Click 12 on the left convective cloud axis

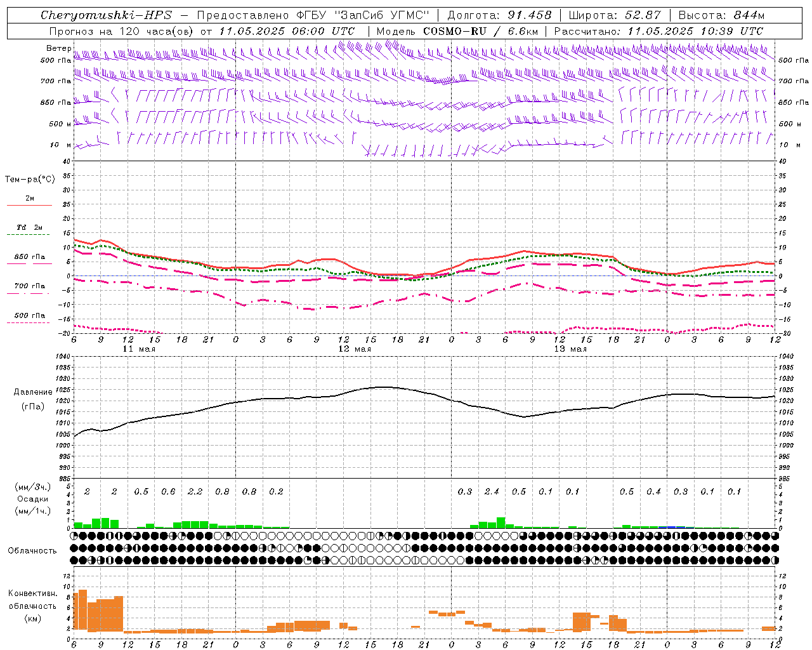[x=67, y=576]
